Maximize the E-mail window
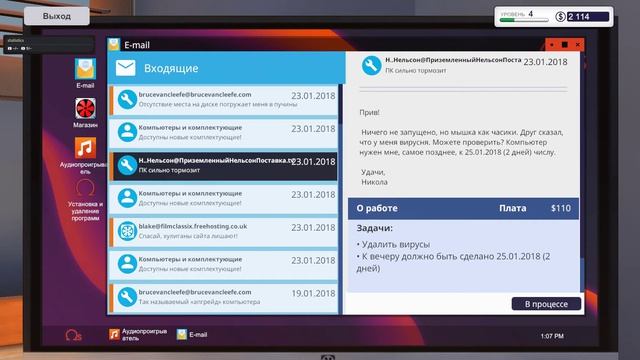 (x=564, y=44)
